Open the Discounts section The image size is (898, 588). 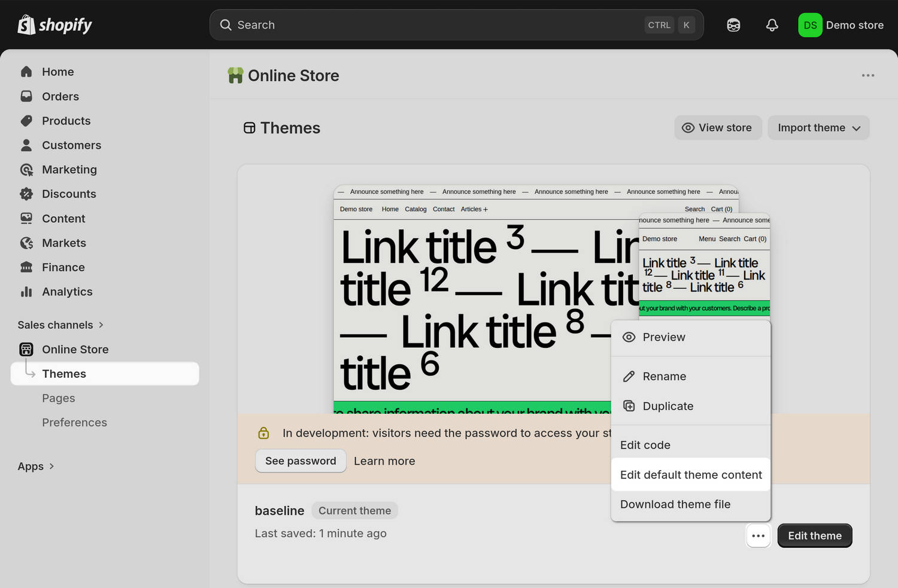point(69,193)
